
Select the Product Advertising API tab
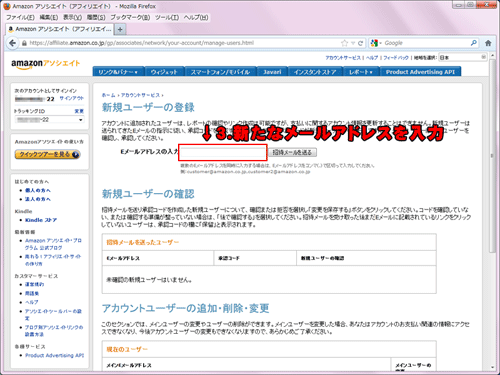(x=420, y=72)
